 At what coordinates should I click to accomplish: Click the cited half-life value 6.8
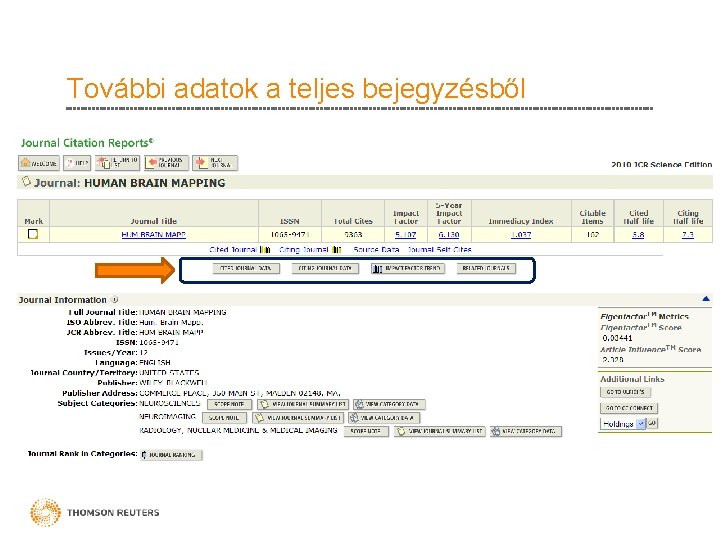click(638, 235)
